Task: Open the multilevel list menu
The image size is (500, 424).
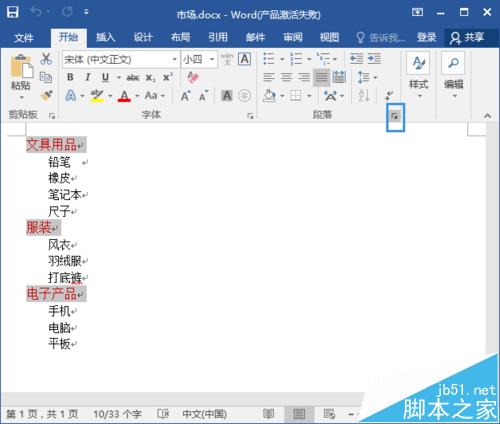Action: coord(327,59)
